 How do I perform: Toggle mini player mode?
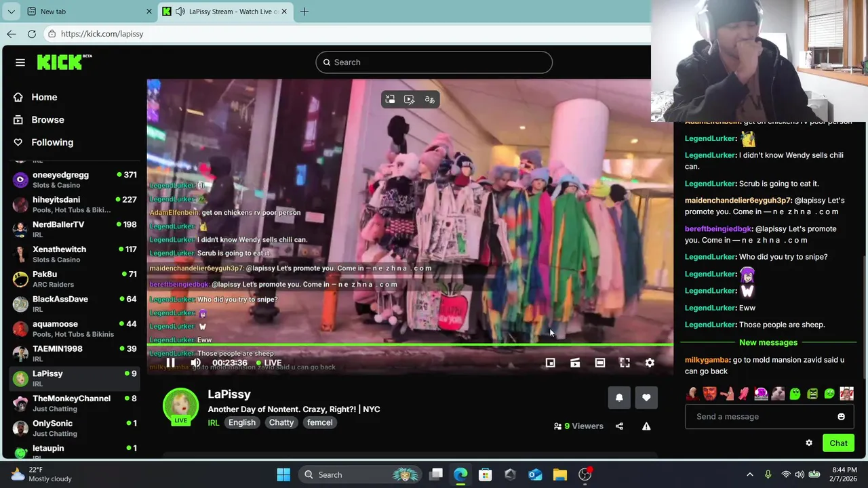(550, 363)
